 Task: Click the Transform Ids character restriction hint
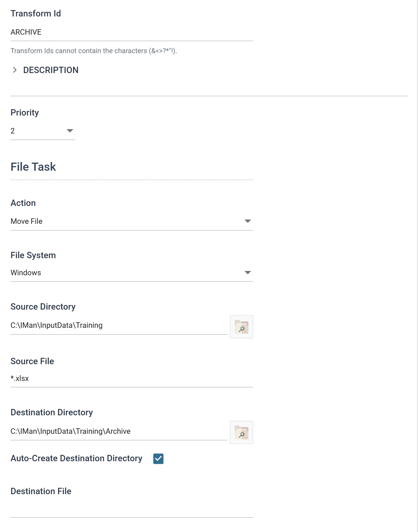point(94,51)
